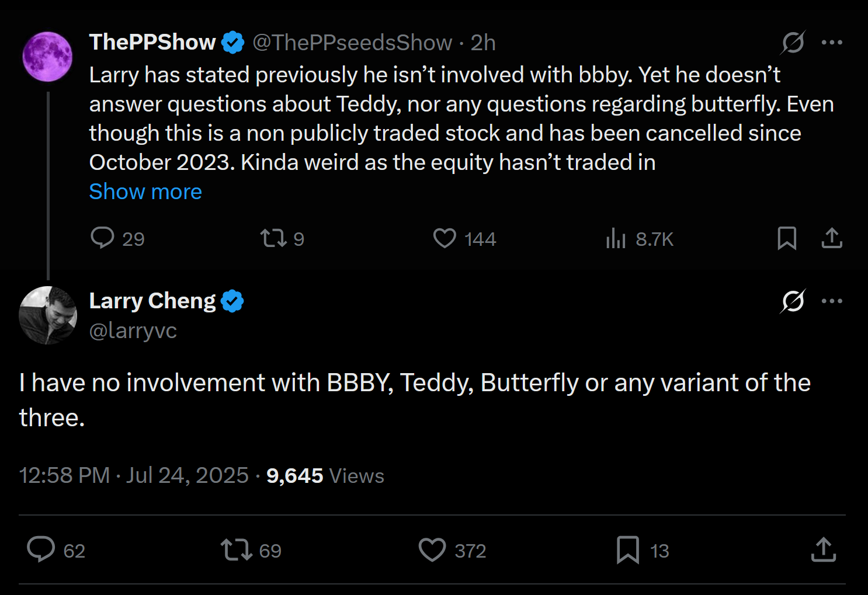Share ThePPShow's post

[832, 238]
